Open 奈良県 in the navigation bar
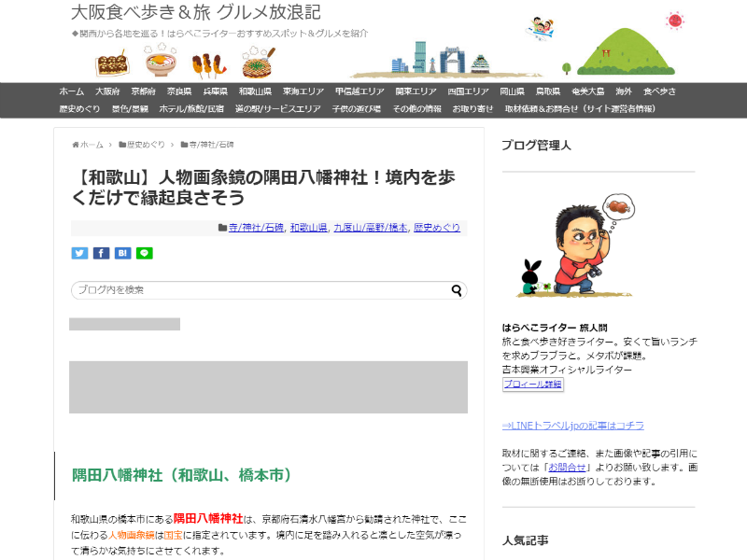This screenshot has width=747, height=560. pos(179,91)
